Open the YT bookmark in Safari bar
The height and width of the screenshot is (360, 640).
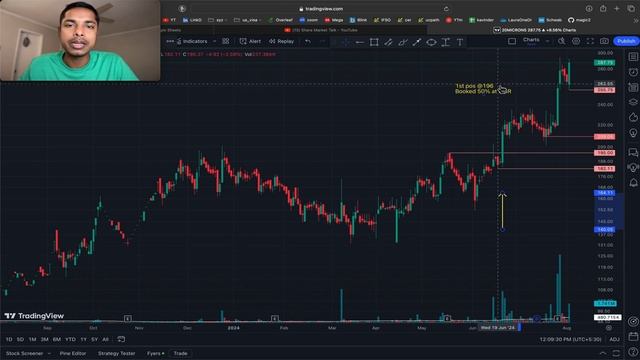point(169,20)
